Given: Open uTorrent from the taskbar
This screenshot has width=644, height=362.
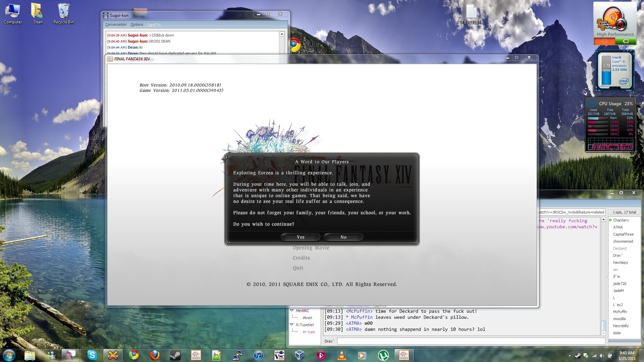Looking at the screenshot, I should tap(383, 355).
